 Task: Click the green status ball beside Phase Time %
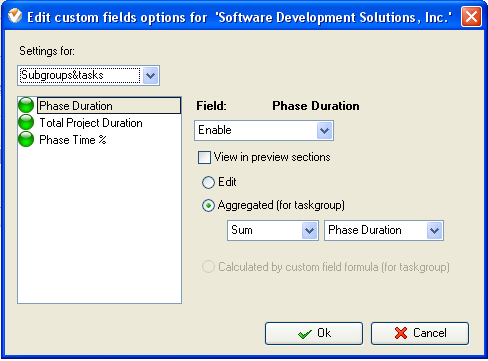(26, 139)
